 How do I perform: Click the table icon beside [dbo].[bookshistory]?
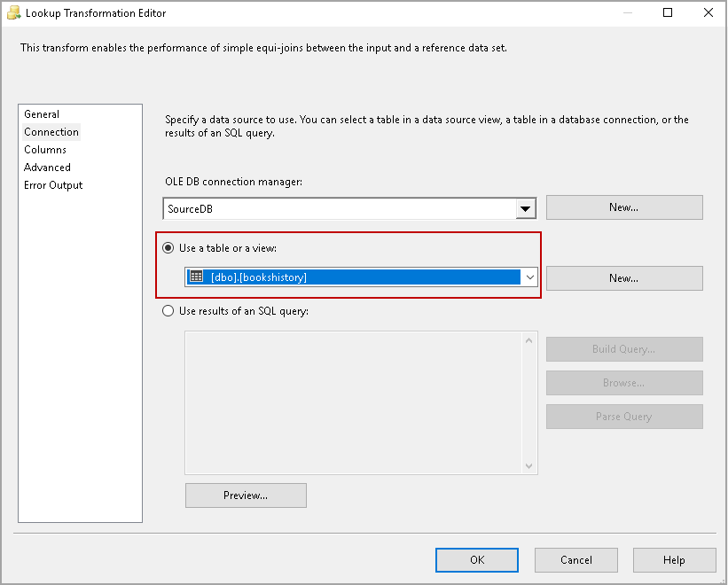(x=194, y=277)
